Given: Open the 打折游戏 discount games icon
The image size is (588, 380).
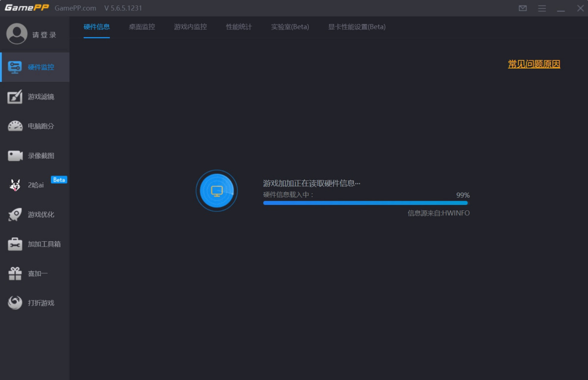Looking at the screenshot, I should point(15,303).
